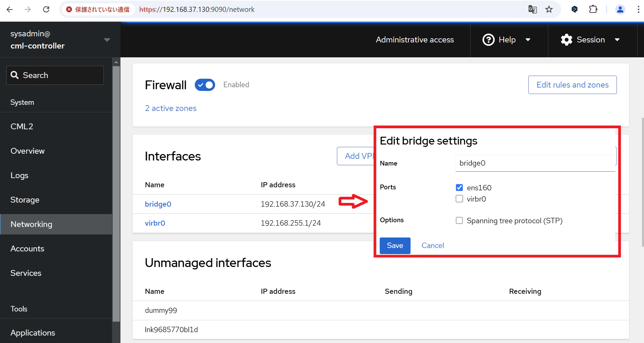Bookmark page with the star icon

(549, 9)
